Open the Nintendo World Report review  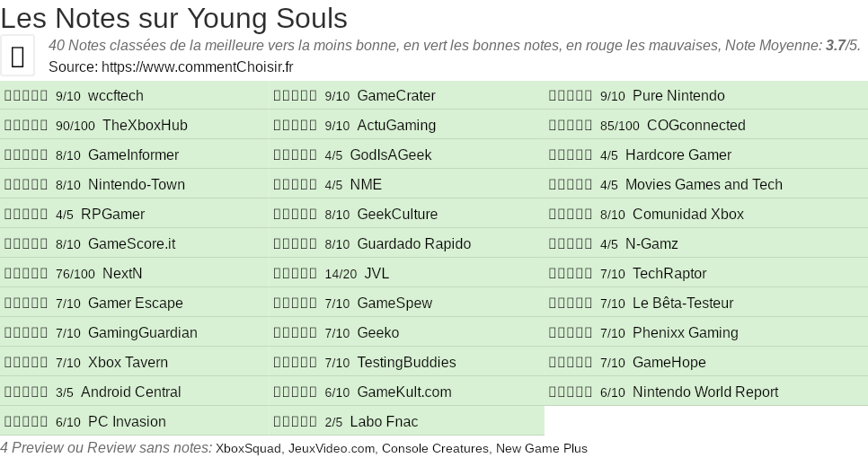coord(705,392)
